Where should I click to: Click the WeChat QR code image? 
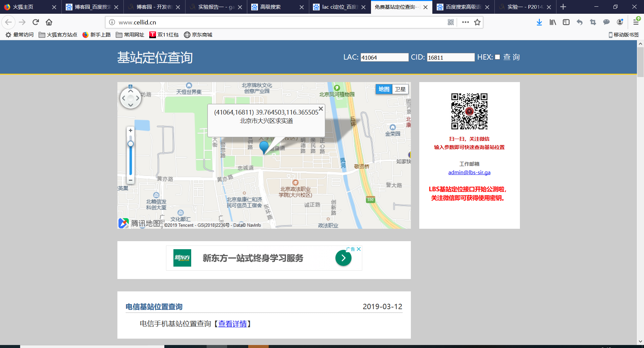(469, 112)
